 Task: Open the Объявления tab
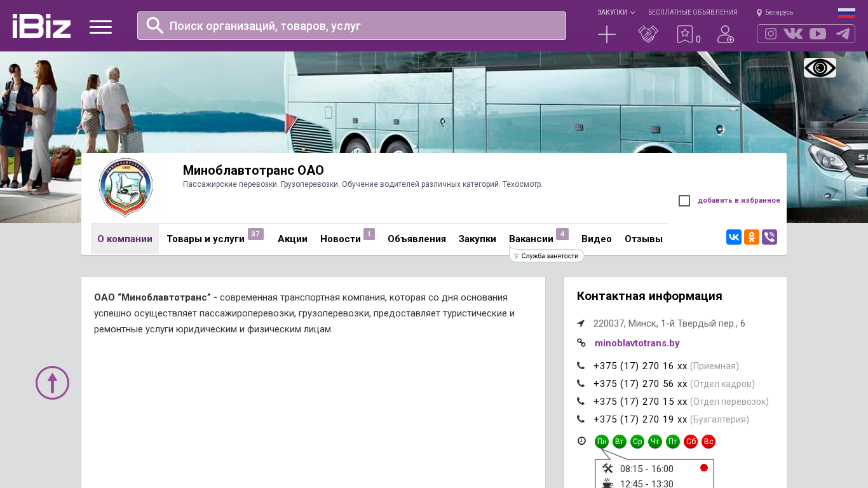pyautogui.click(x=417, y=239)
